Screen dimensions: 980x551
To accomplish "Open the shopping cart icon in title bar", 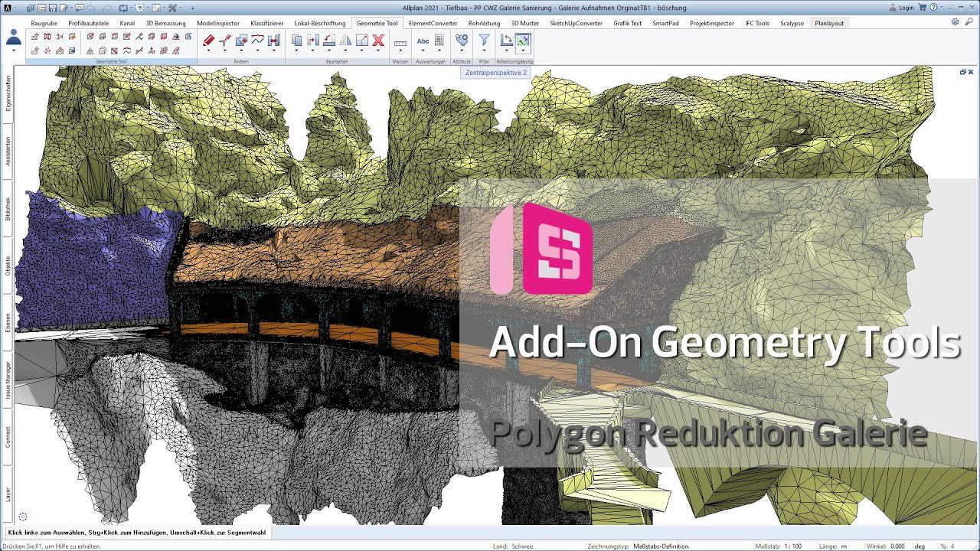I will point(923,8).
